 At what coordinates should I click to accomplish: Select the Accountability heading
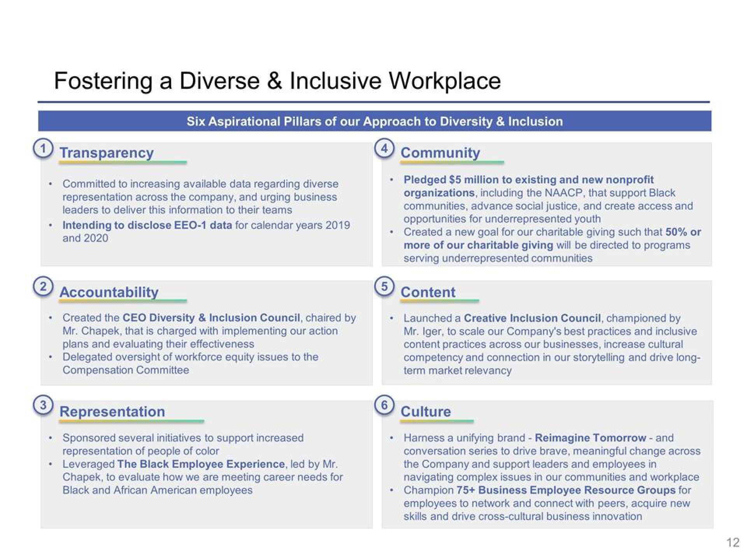[x=109, y=292]
